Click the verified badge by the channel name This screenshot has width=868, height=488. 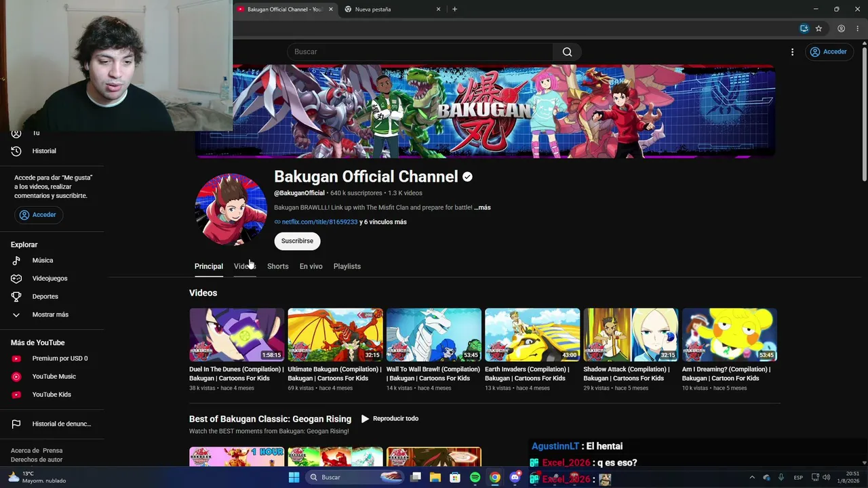coord(467,177)
